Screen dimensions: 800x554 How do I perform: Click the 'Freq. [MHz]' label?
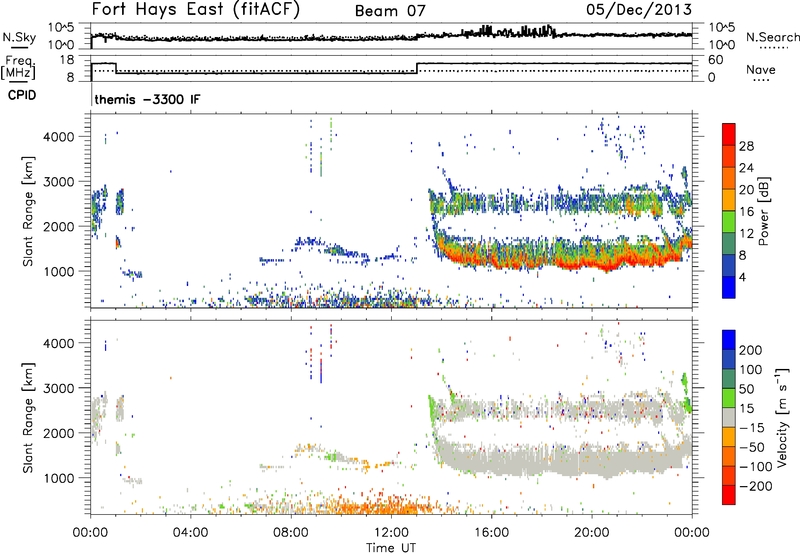[x=18, y=68]
